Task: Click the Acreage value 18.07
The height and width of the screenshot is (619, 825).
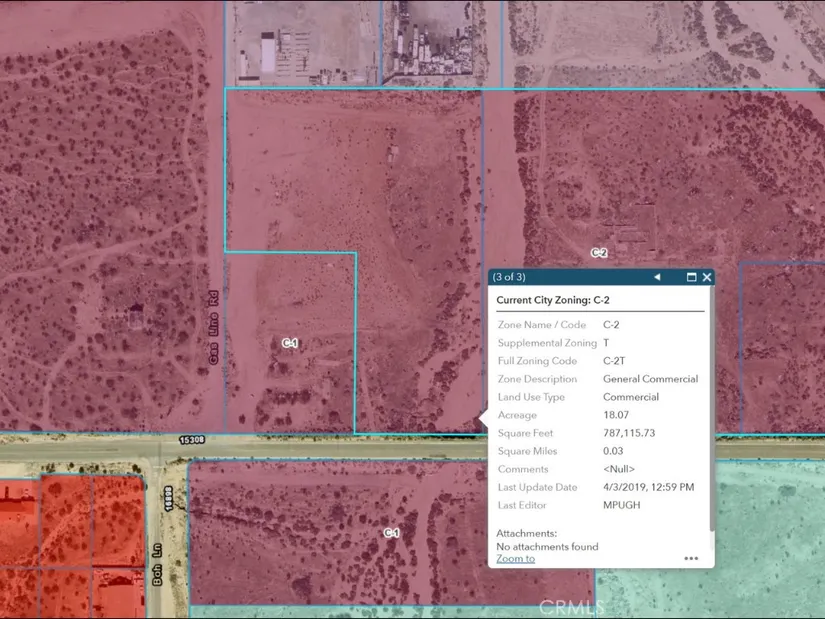Action: 616,415
